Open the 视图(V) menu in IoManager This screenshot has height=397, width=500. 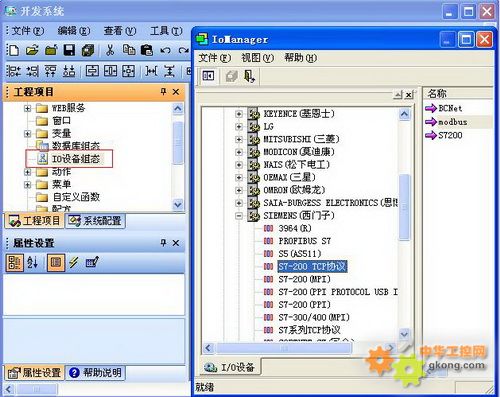[258, 58]
